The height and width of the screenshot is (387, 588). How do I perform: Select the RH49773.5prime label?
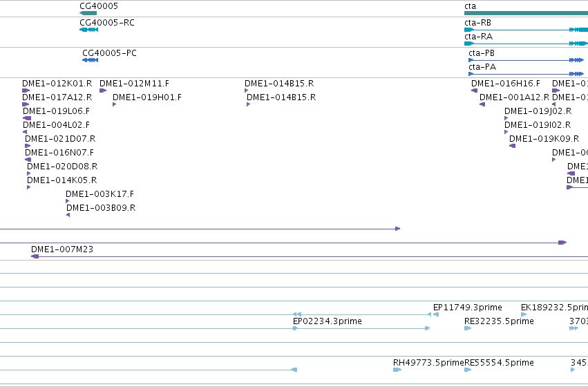pyautogui.click(x=428, y=363)
